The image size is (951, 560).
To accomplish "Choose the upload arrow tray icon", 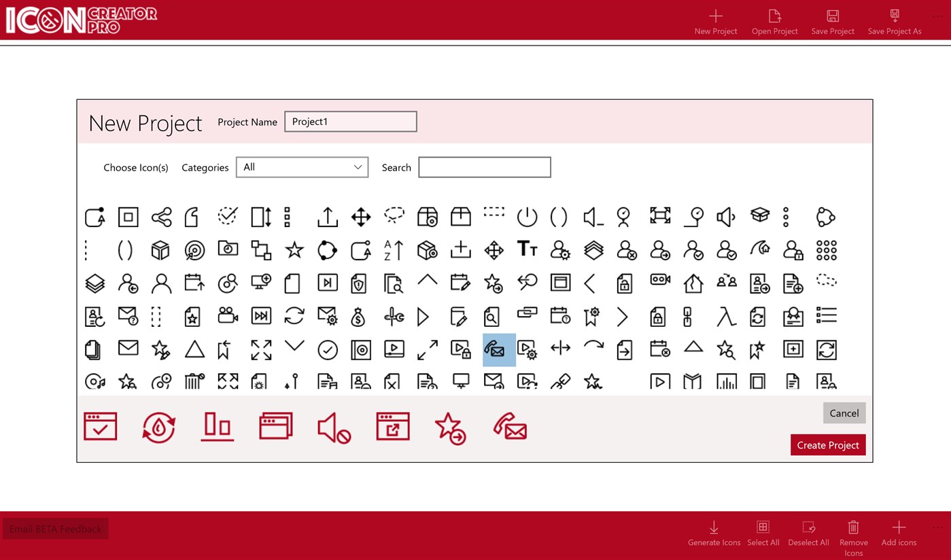I will coord(327,217).
